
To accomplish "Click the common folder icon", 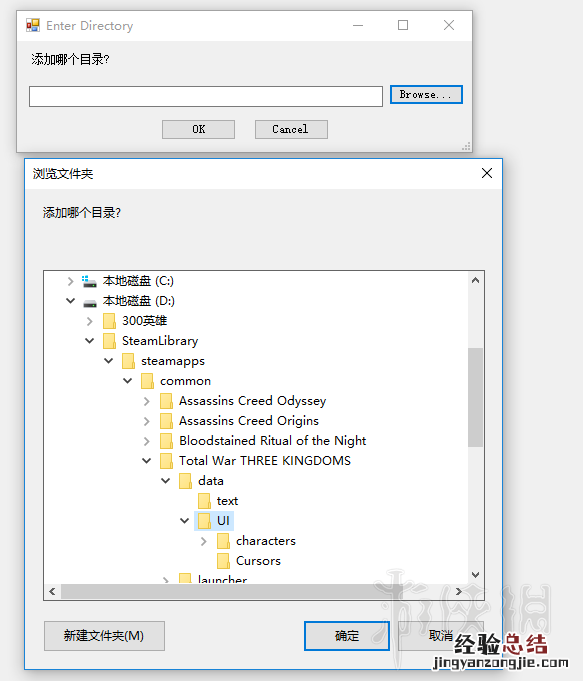I will 147,381.
